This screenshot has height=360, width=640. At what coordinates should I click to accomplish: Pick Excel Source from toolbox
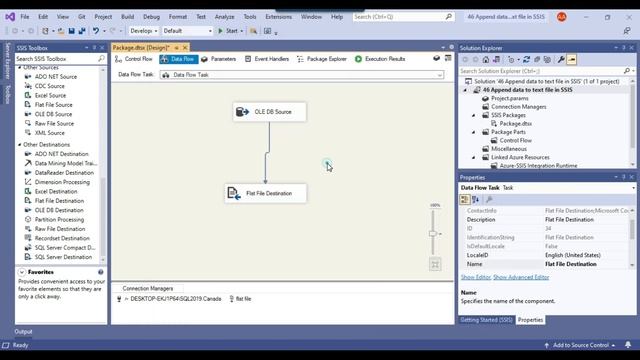[50, 96]
